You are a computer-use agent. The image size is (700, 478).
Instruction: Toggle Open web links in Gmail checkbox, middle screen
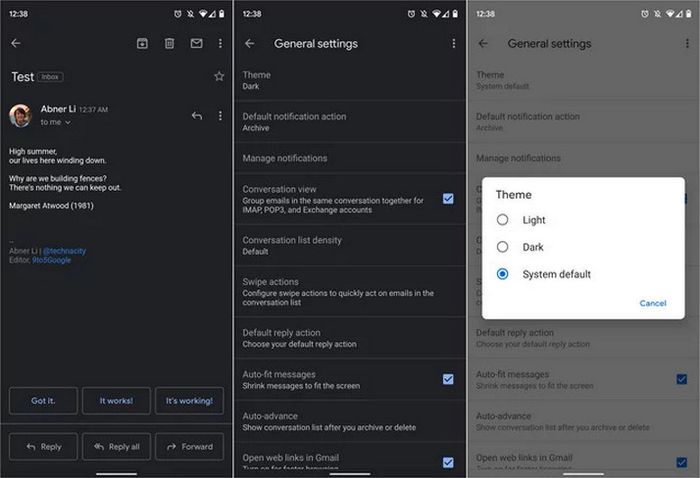point(448,462)
